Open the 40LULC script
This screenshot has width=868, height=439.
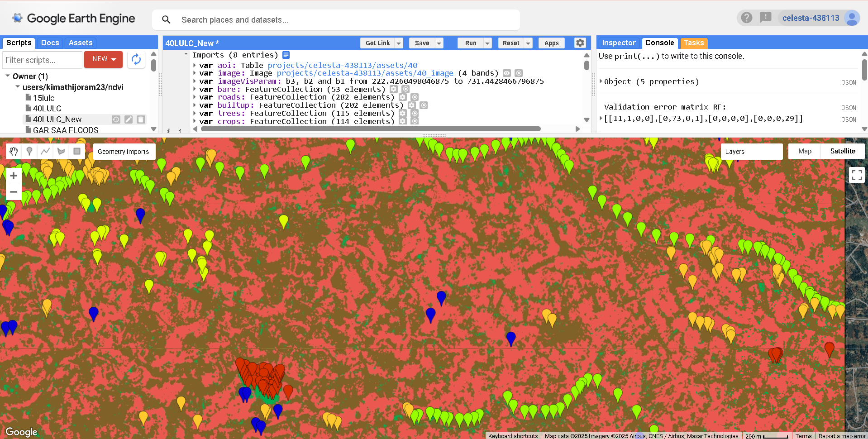pyautogui.click(x=47, y=109)
